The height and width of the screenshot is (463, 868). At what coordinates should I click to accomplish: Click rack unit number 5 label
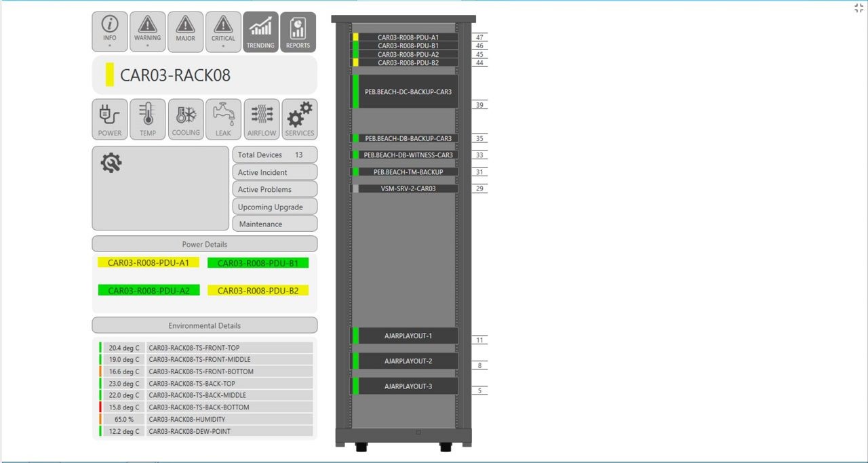tap(479, 390)
